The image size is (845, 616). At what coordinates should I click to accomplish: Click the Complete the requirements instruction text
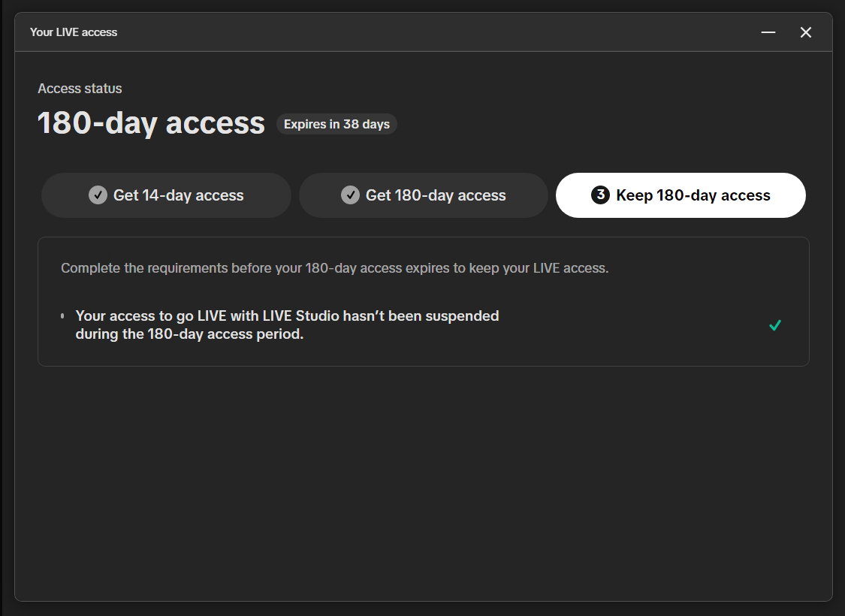[x=334, y=268]
